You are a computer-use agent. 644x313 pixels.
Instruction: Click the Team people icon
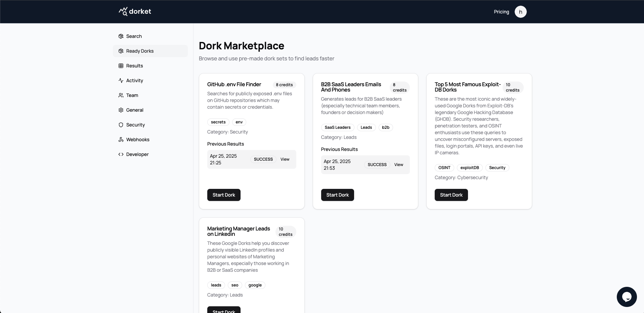pos(121,95)
